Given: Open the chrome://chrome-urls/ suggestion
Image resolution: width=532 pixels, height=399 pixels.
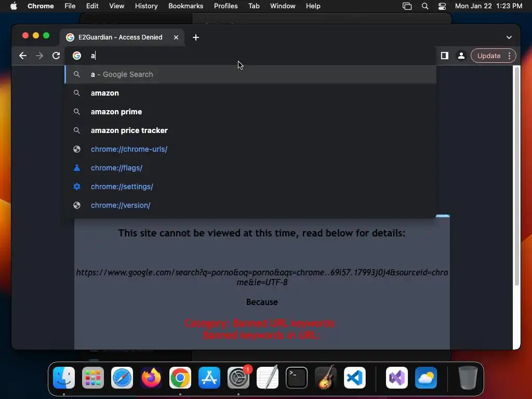Looking at the screenshot, I should coord(250,149).
